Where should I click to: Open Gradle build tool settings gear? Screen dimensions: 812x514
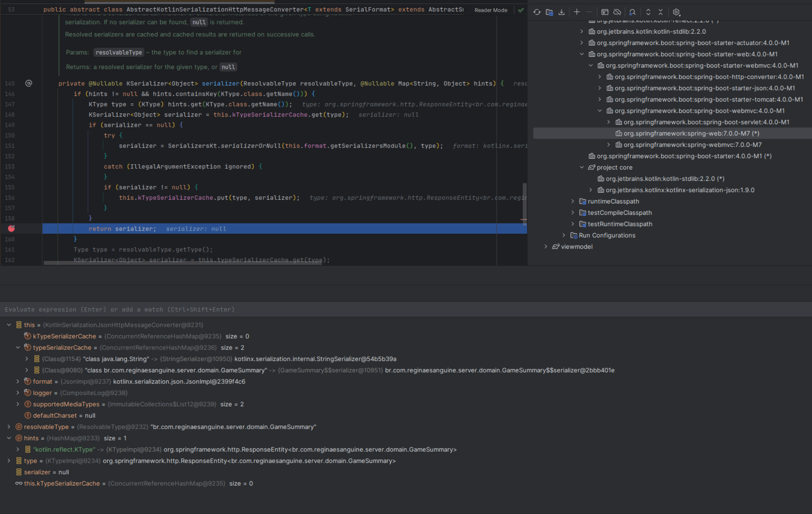pos(676,12)
